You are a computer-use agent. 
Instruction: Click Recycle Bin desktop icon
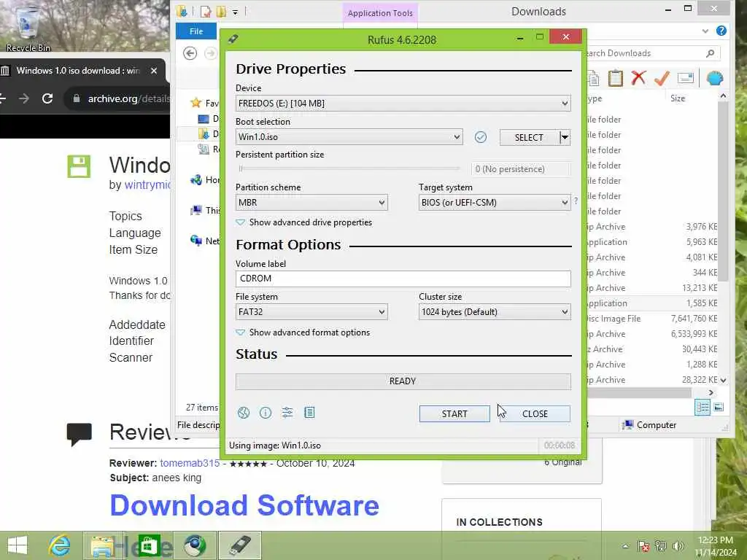click(x=28, y=28)
